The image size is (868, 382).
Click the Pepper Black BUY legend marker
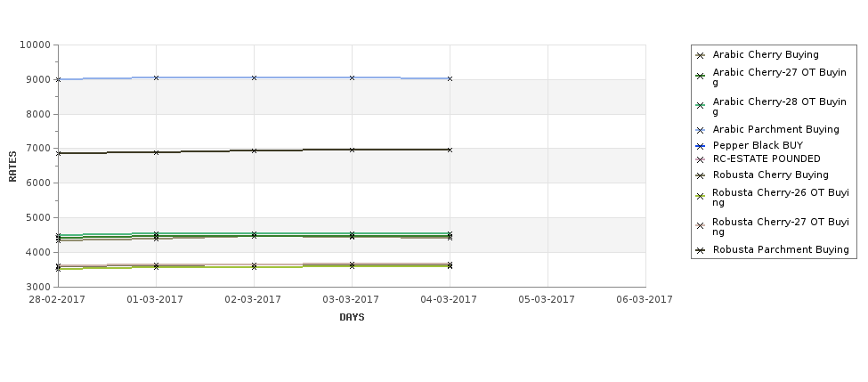point(701,146)
